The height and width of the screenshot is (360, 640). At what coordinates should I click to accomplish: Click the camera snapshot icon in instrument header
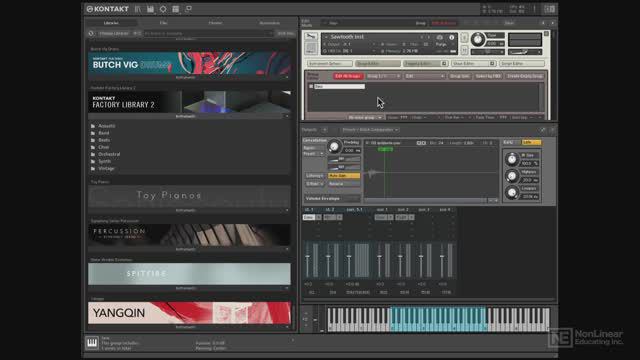440,38
